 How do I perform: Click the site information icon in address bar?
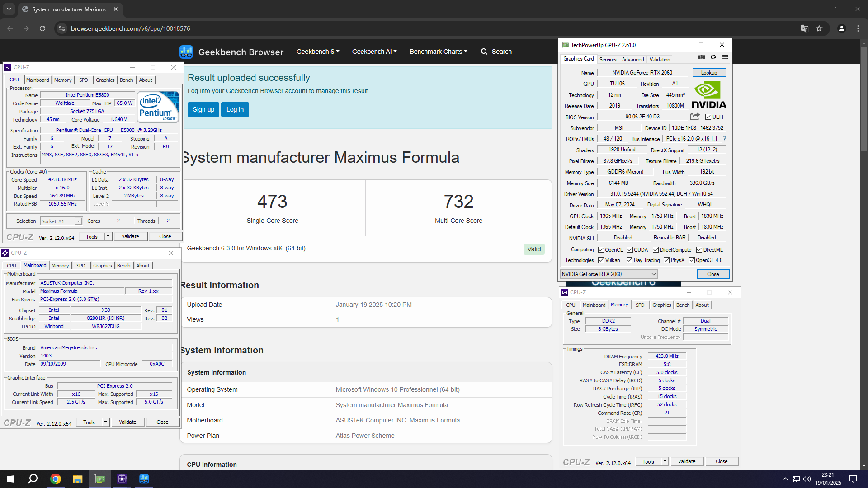point(62,28)
